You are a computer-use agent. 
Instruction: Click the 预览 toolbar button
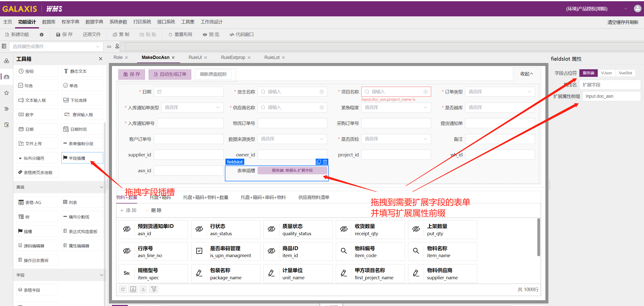pyautogui.click(x=211, y=35)
